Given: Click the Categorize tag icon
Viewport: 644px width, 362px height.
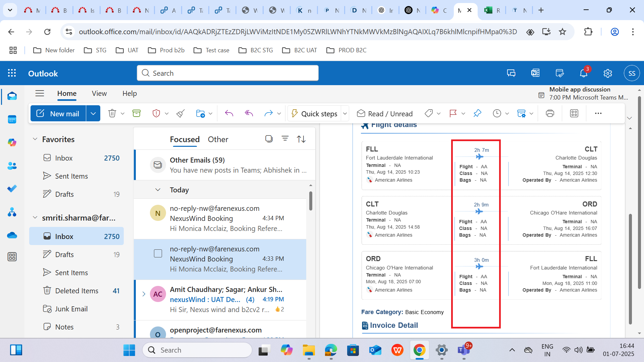Looking at the screenshot, I should tap(428, 114).
